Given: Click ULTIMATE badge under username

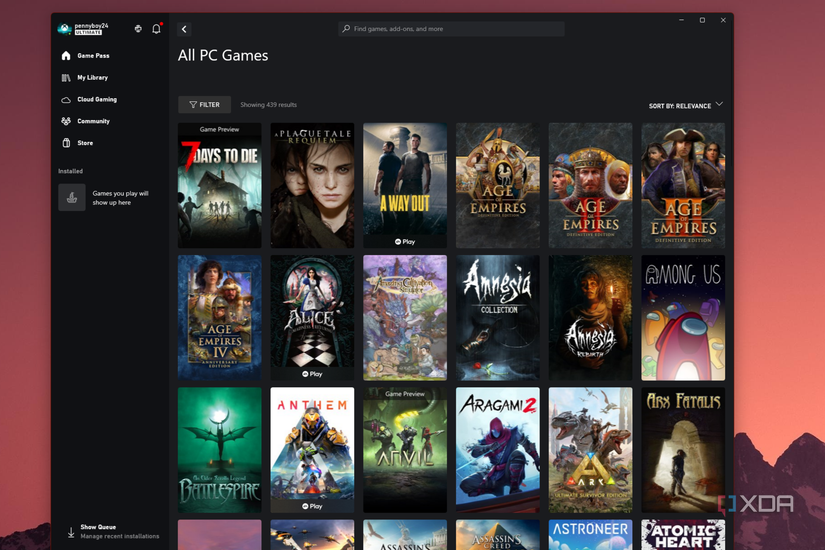Looking at the screenshot, I should point(88,33).
